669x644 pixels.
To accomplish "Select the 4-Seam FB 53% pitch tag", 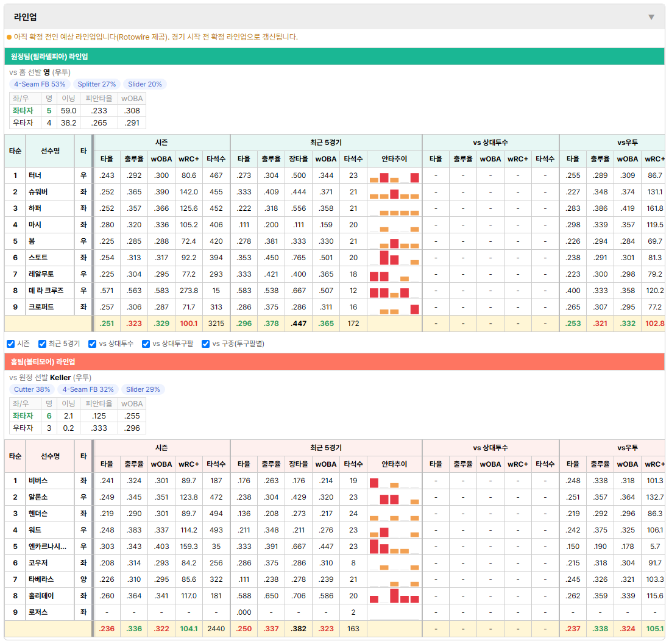I will tap(40, 84).
